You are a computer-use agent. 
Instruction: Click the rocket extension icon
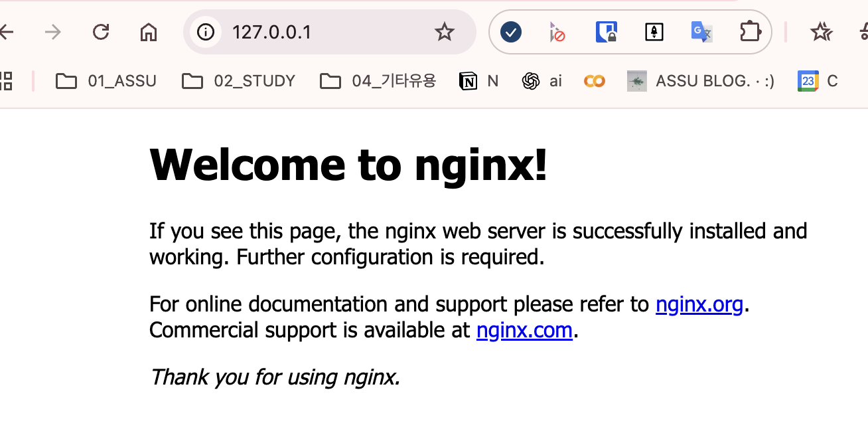pyautogui.click(x=654, y=31)
